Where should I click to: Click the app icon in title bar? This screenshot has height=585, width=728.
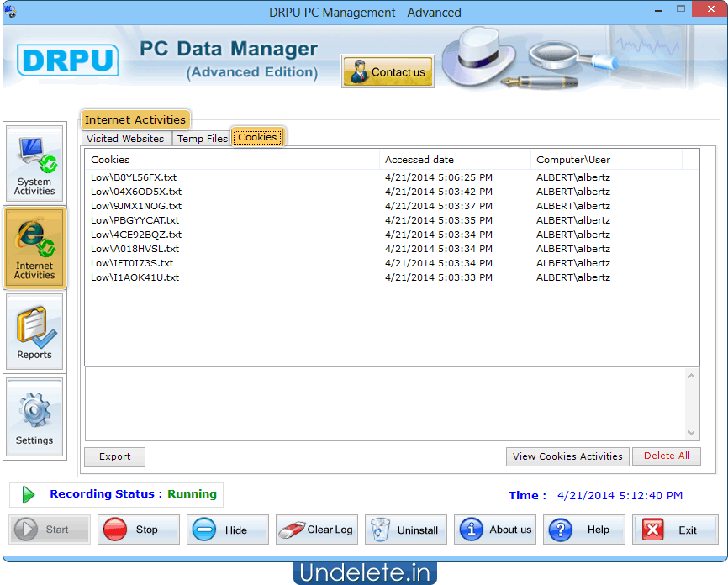[10, 12]
